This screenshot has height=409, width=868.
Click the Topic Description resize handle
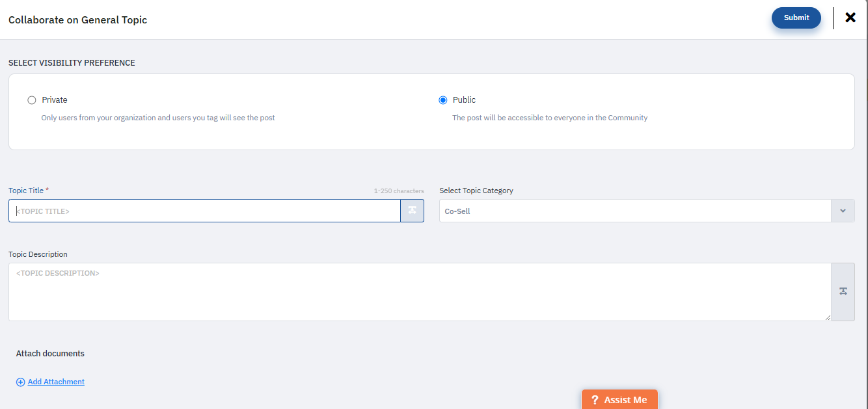pyautogui.click(x=828, y=317)
